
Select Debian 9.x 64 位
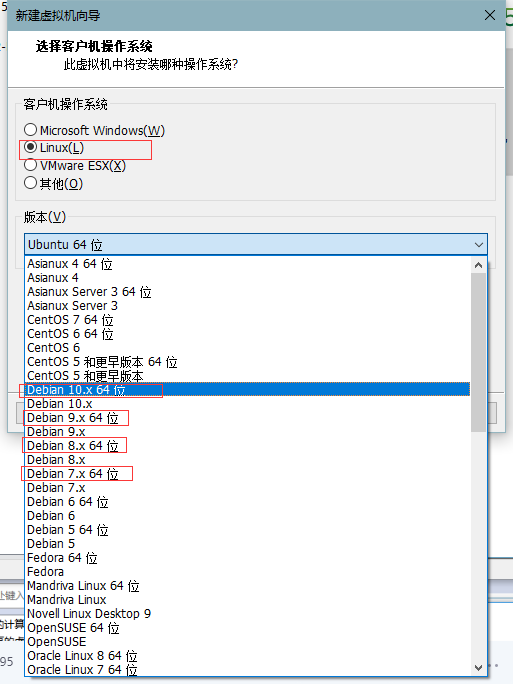point(248,417)
